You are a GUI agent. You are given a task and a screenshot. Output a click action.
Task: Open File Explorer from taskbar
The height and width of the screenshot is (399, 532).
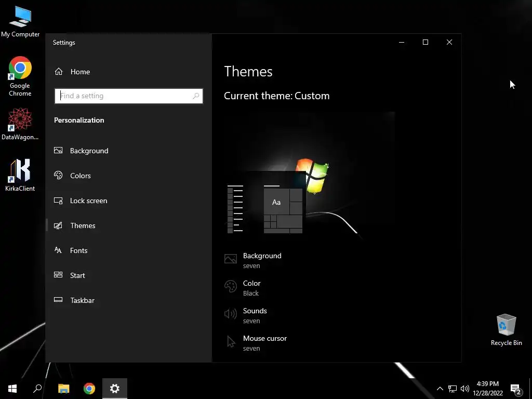point(63,389)
